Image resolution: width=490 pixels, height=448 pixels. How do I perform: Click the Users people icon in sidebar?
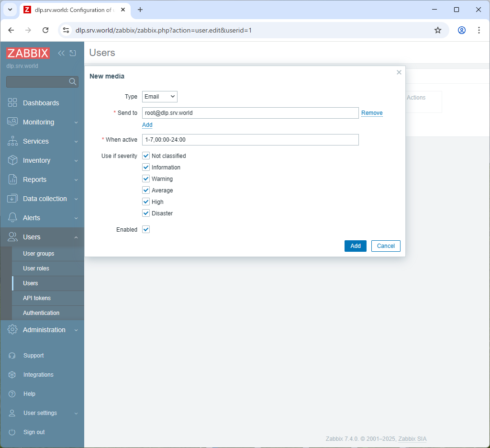point(12,236)
